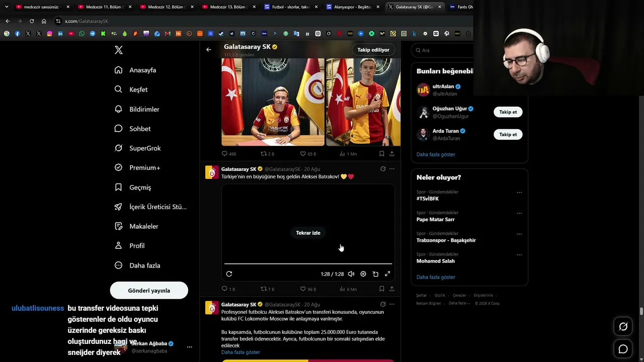
Task: Open Makaleler articles page
Action: (136, 226)
